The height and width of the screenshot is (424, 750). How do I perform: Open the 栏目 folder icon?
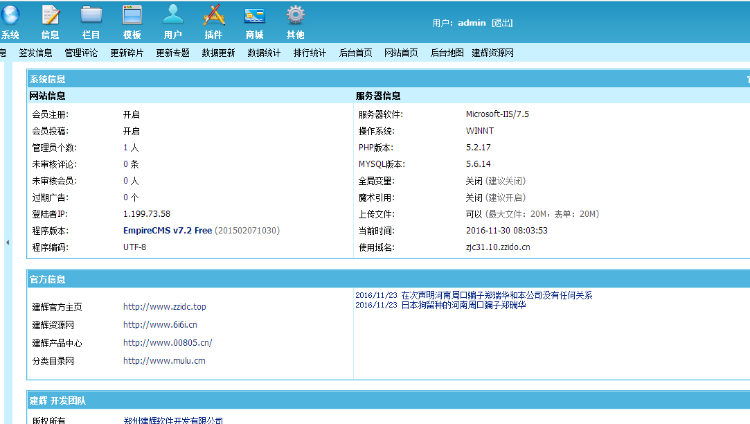[91, 15]
